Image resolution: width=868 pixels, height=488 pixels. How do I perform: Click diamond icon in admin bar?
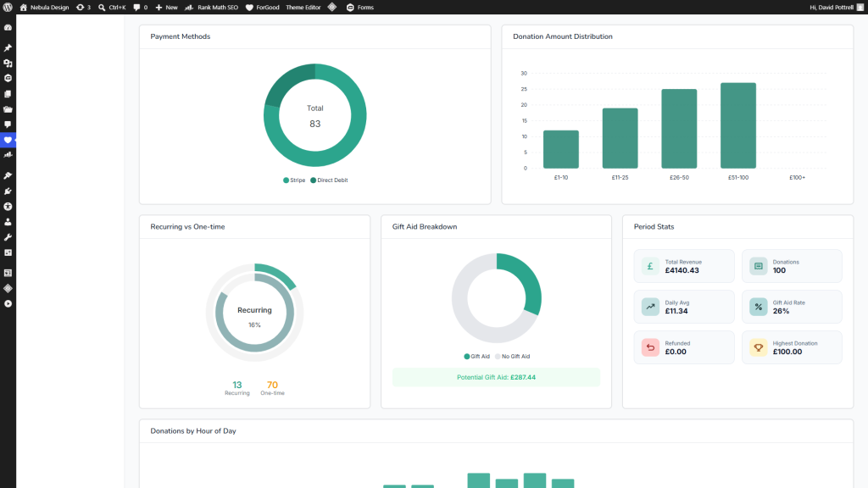(x=332, y=7)
